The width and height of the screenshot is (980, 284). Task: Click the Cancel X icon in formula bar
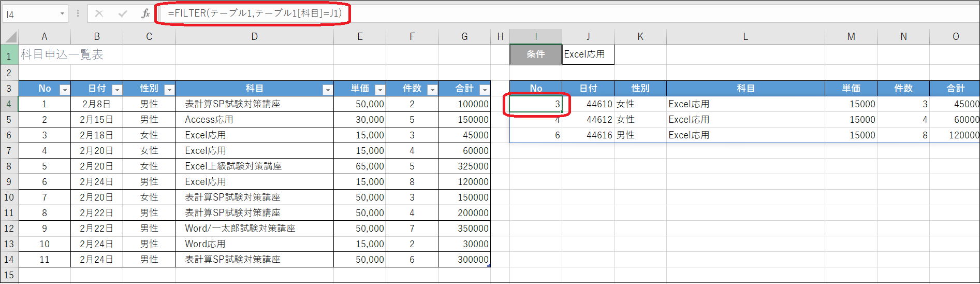99,13
